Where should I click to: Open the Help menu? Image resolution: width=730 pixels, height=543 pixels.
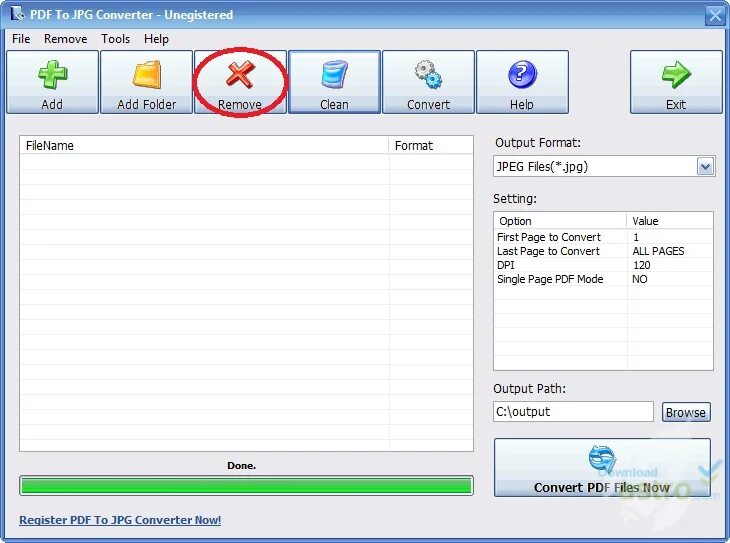coord(156,39)
